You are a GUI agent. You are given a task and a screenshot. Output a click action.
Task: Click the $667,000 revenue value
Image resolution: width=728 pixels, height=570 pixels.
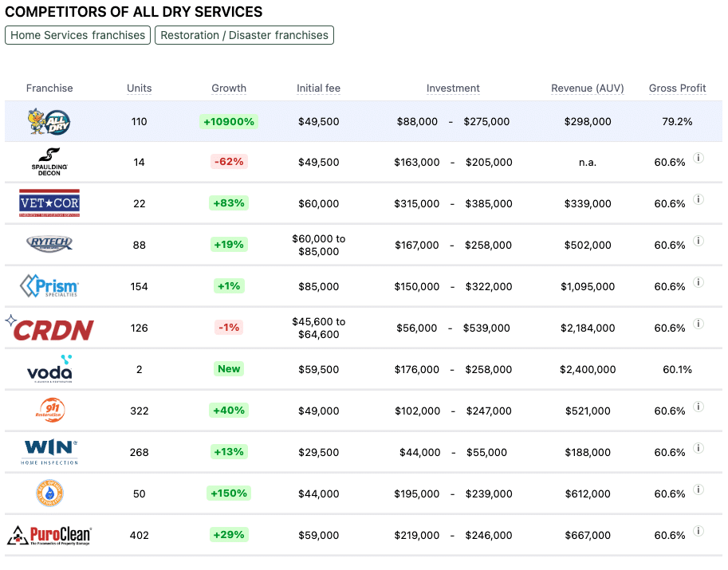588,535
